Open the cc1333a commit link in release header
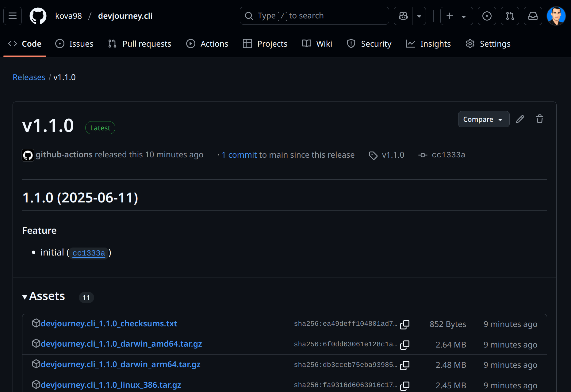Screen dimensions: 571x392 pyautogui.click(x=448, y=155)
